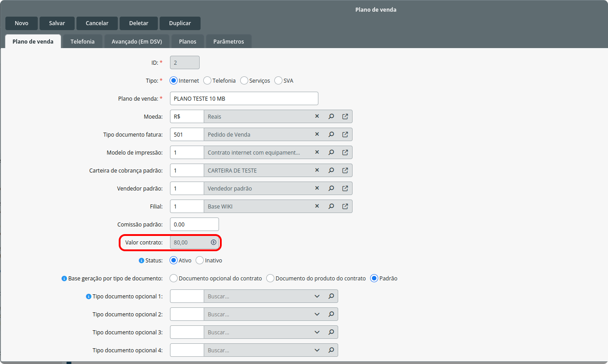The width and height of the screenshot is (608, 364).
Task: Search Vendedor padrão magnifier icon
Action: coord(331,188)
